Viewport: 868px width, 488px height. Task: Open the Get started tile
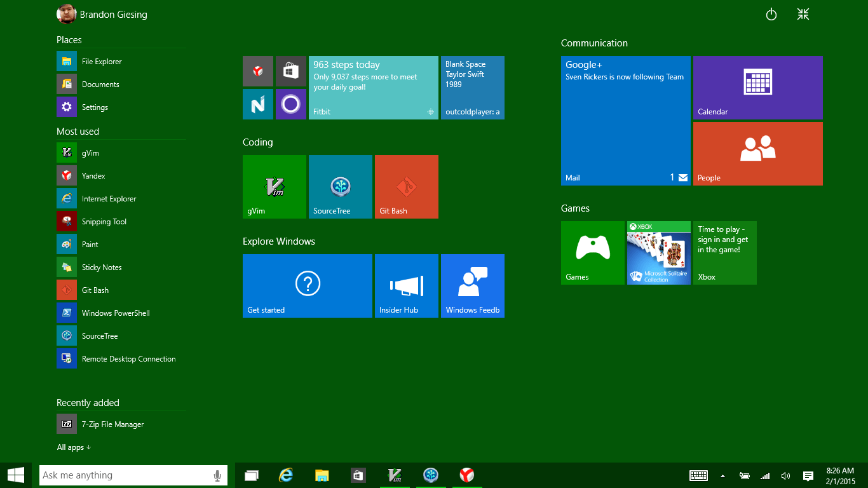pos(308,286)
